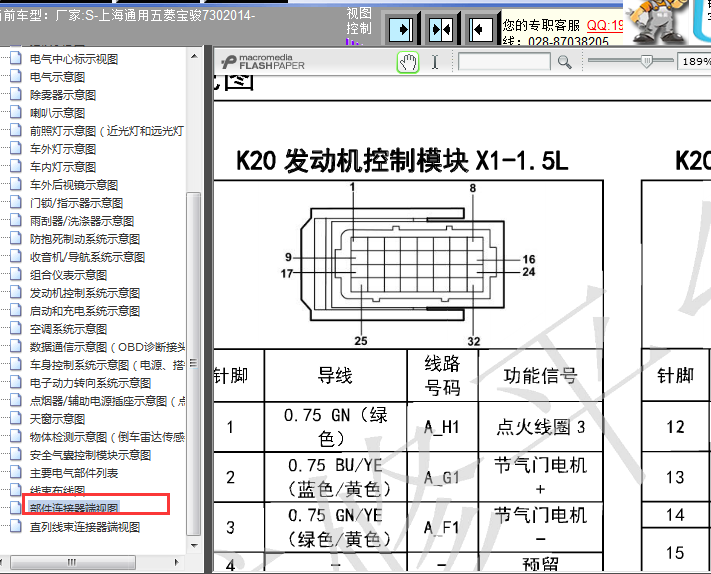
Task: Click the magnifier search icon in FlashPaper
Action: coord(565,62)
